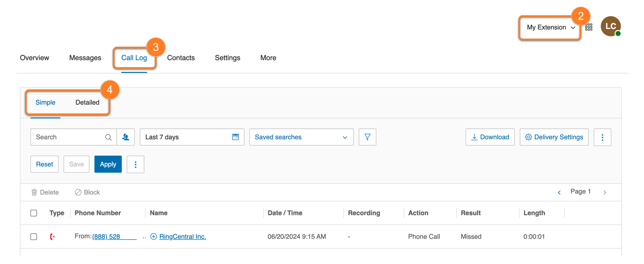
Task: Click the contact search person icon
Action: [126, 137]
